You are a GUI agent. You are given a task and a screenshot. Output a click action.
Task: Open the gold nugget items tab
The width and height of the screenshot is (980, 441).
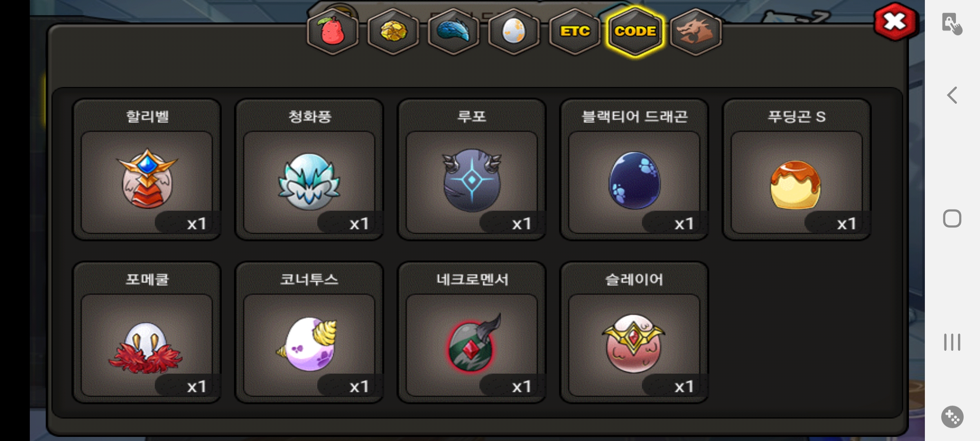(393, 31)
